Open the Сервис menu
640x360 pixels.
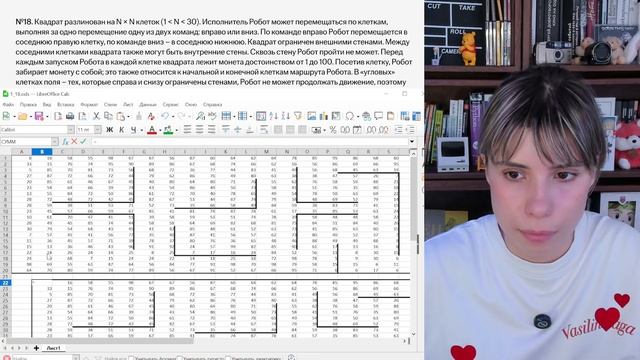click(171, 105)
